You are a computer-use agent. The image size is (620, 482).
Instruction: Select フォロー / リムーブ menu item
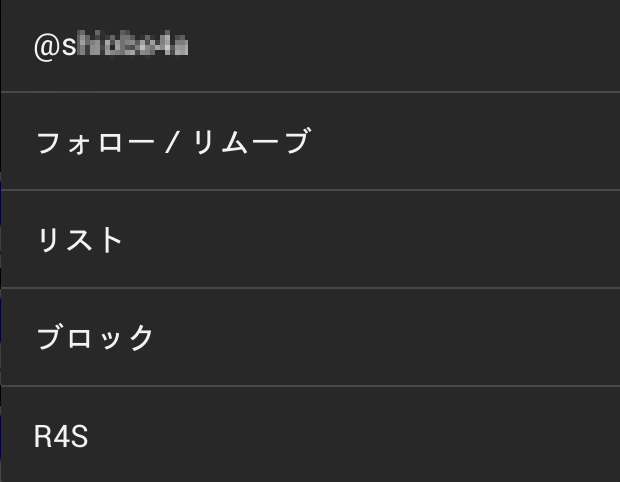tap(172, 142)
